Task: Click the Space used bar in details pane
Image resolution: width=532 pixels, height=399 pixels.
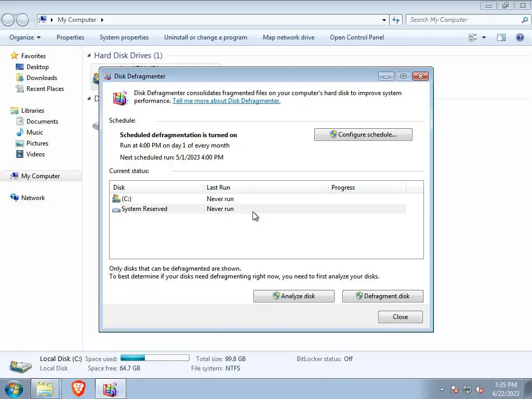Action: click(x=155, y=357)
